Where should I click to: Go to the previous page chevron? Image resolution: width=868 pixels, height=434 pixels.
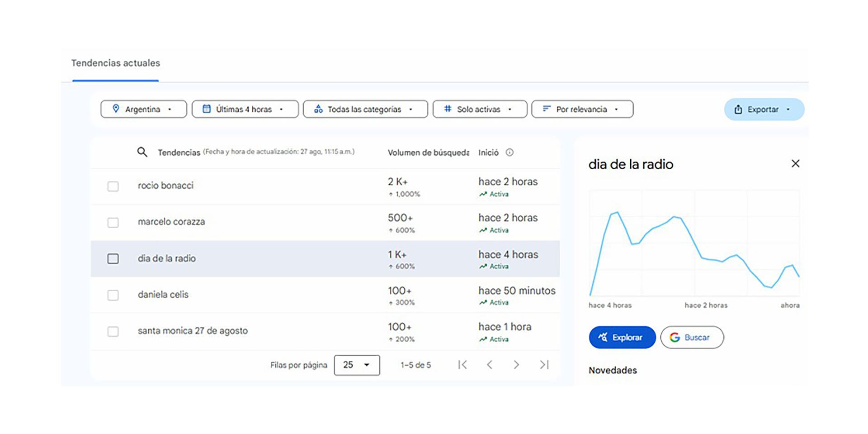[x=489, y=365]
